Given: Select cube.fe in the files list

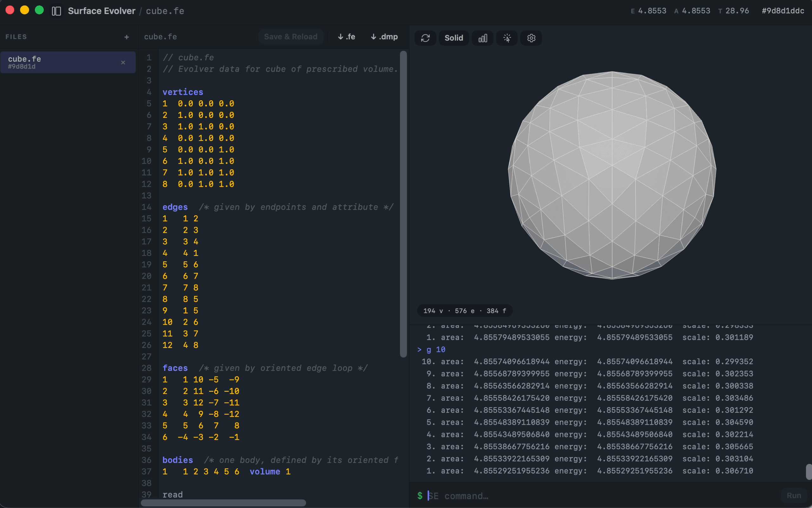Looking at the screenshot, I should pyautogui.click(x=68, y=63).
